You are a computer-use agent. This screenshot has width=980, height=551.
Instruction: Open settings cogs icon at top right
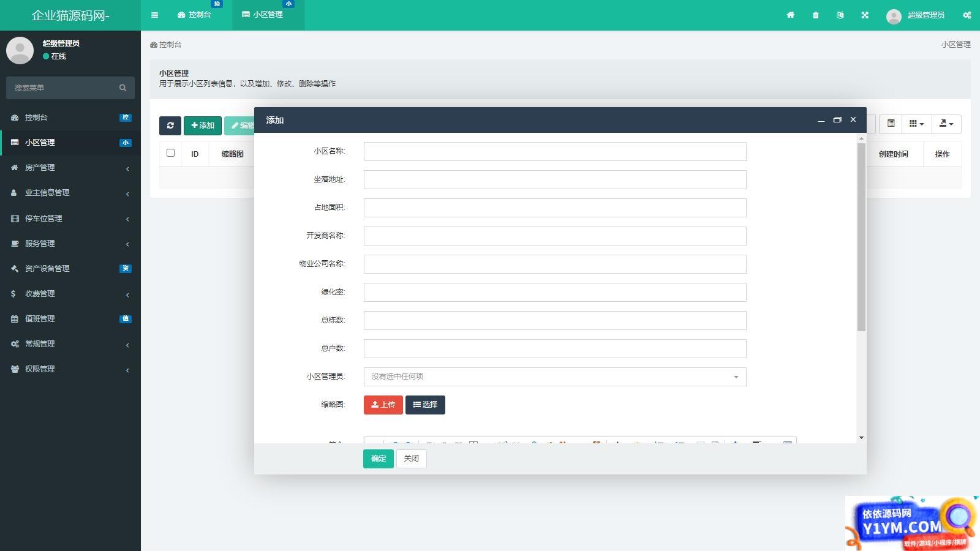[967, 15]
